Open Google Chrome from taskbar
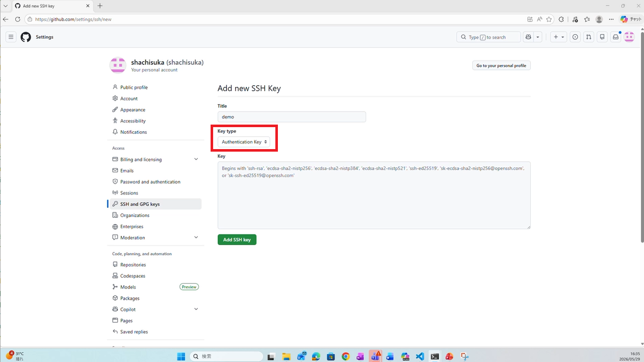The image size is (644, 362). coord(346,356)
